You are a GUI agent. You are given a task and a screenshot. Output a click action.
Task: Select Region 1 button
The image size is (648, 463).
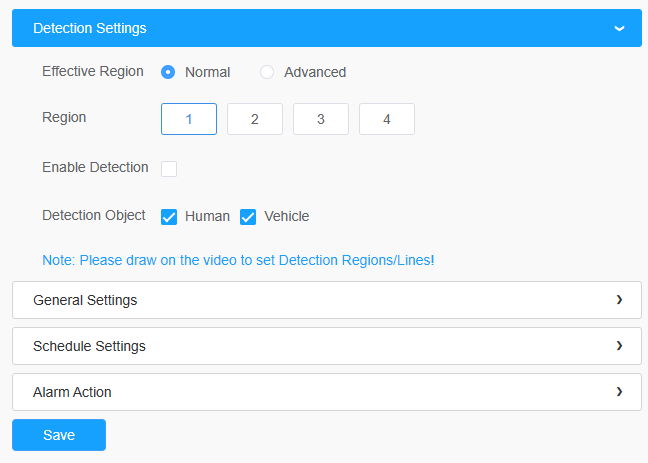click(x=189, y=119)
